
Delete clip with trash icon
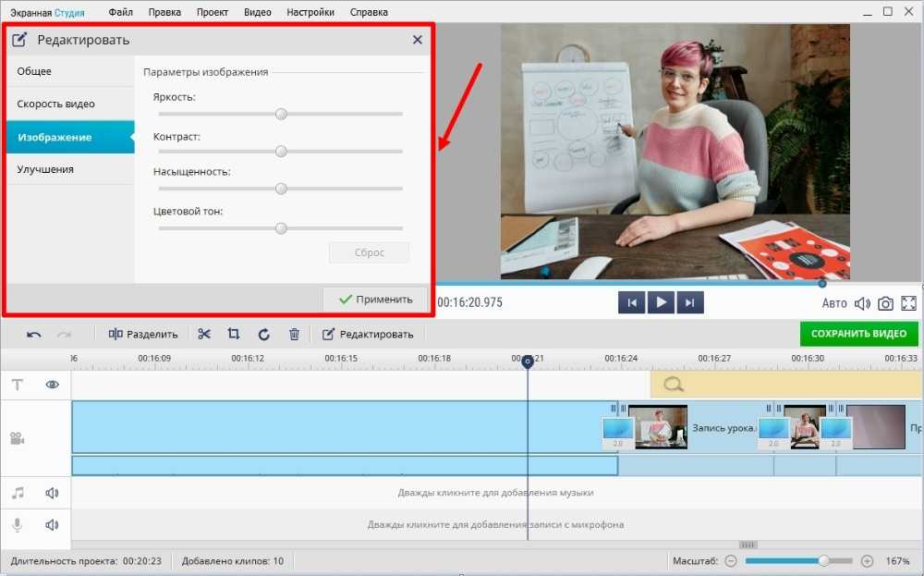tap(294, 334)
